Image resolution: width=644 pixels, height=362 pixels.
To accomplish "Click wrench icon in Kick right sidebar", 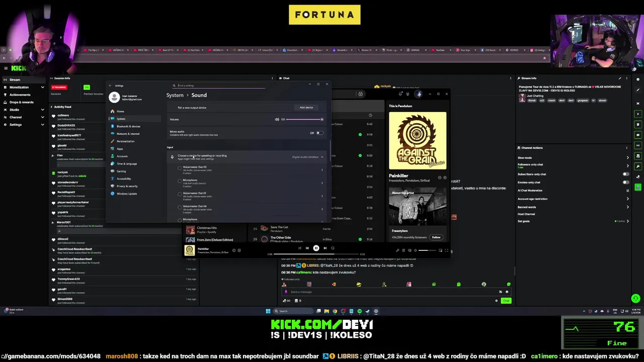I will 638,166.
